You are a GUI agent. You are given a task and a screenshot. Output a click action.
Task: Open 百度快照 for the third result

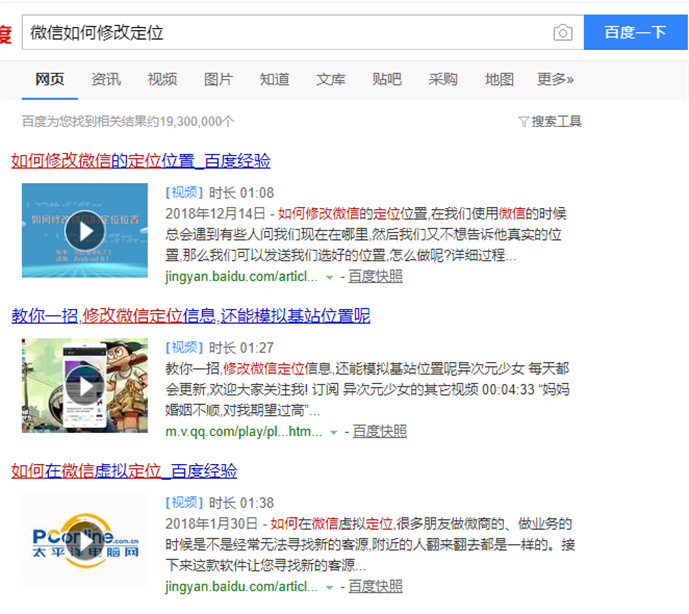click(x=375, y=586)
